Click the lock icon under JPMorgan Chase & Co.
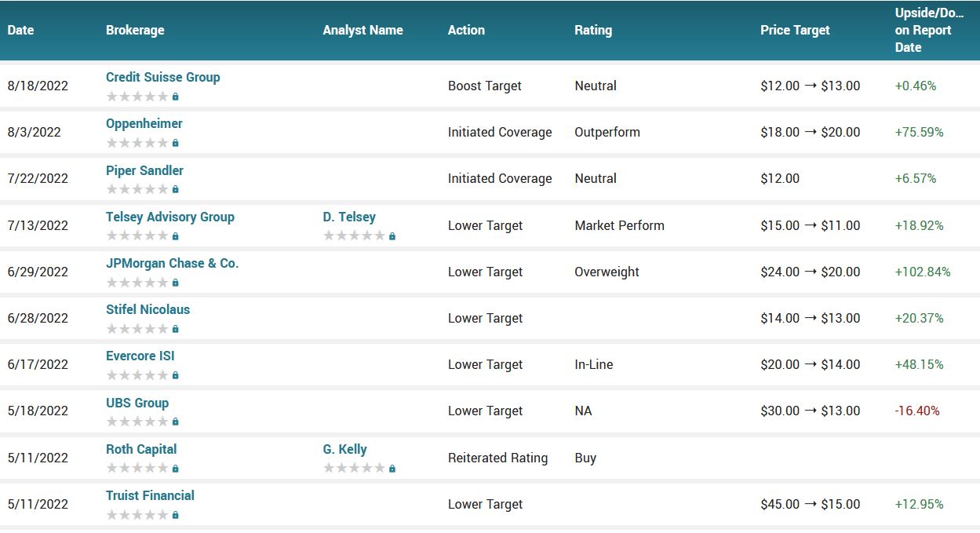This screenshot has height=533, width=980. click(x=175, y=283)
